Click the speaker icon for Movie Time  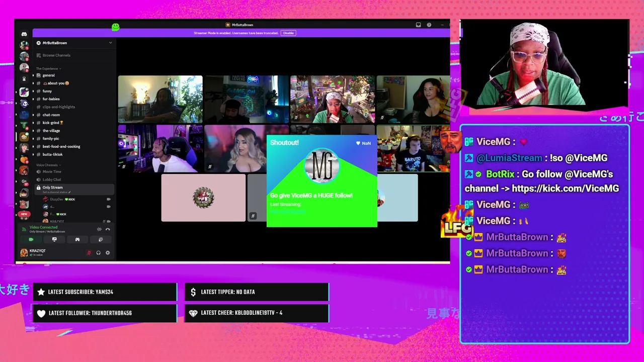38,171
